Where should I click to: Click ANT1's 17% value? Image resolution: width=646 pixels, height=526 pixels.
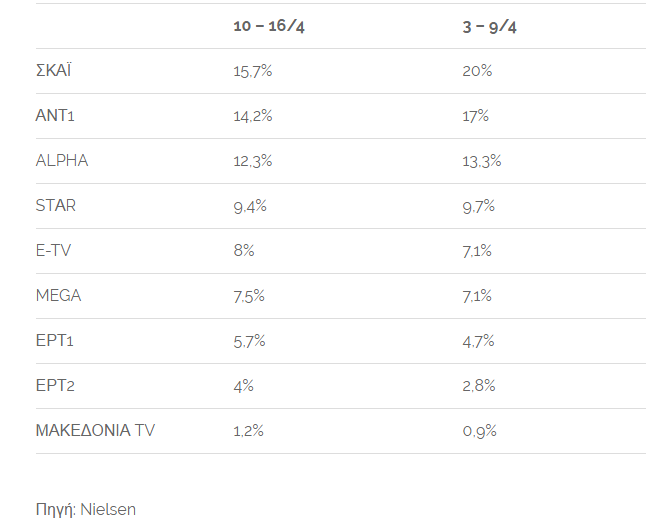(475, 116)
